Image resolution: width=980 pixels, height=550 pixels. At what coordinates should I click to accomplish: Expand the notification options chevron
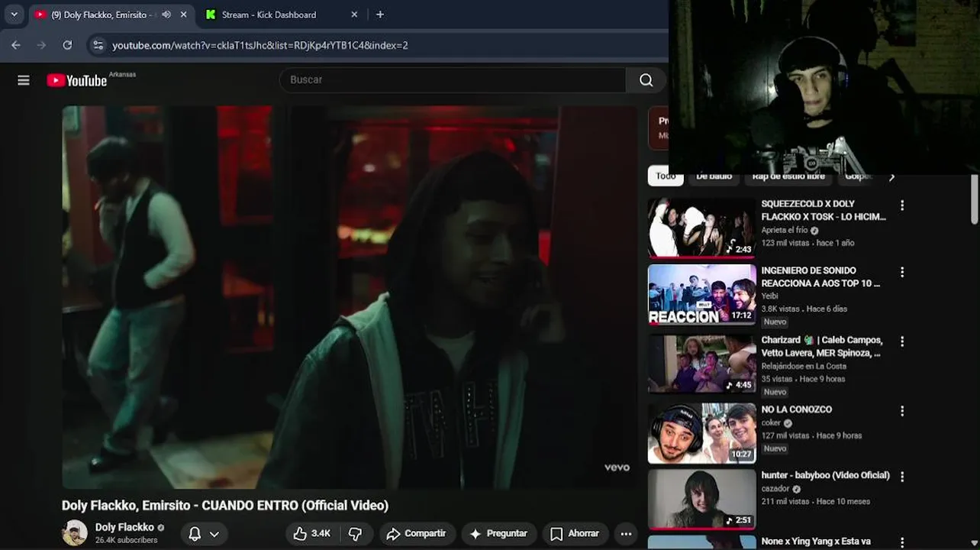(214, 534)
